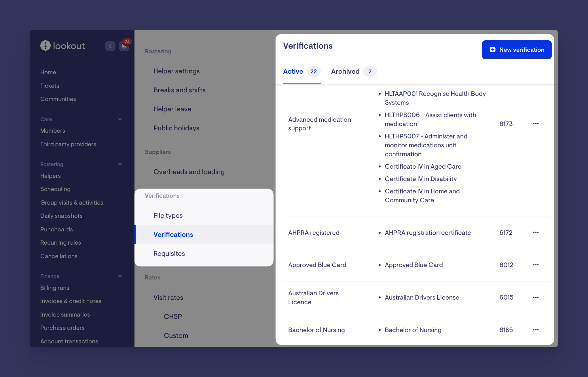588x377 pixels.
Task: Open Invoice summaries
Action: click(x=65, y=315)
